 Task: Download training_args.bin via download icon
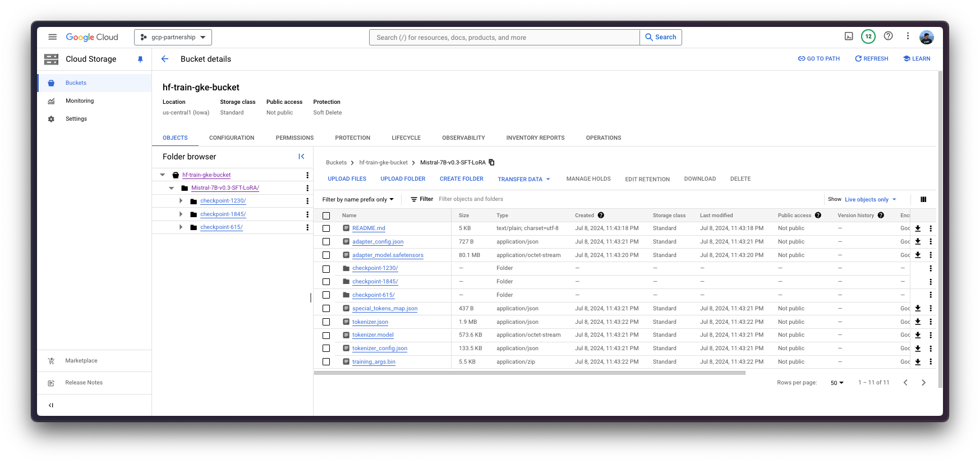pos(918,362)
